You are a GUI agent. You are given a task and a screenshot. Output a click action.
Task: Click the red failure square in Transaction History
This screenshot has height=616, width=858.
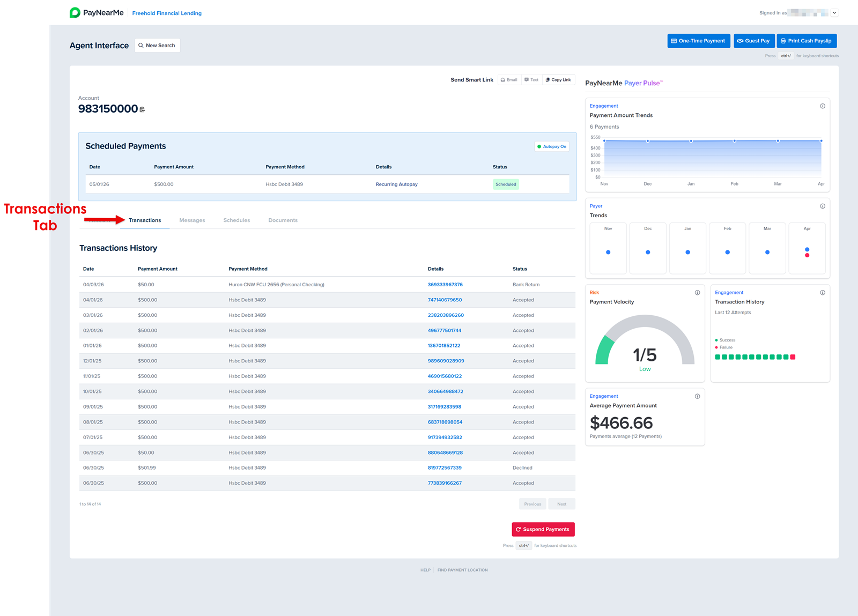click(793, 357)
